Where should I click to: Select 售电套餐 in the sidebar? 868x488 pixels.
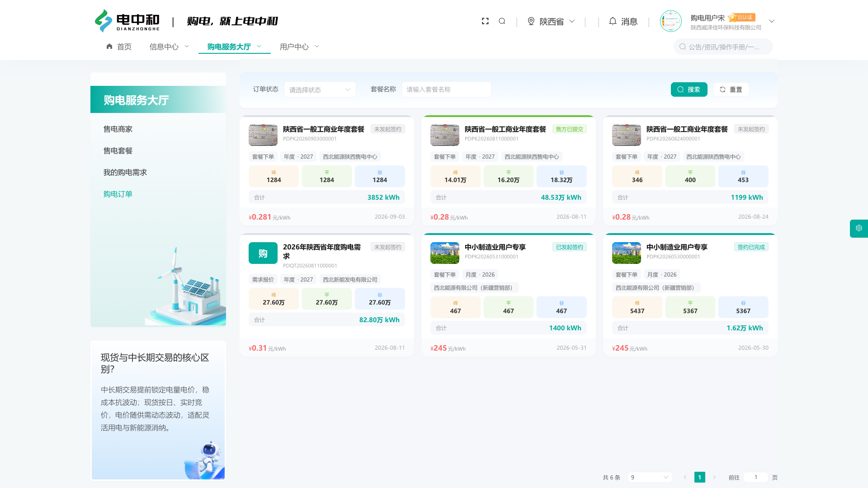[x=118, y=151]
